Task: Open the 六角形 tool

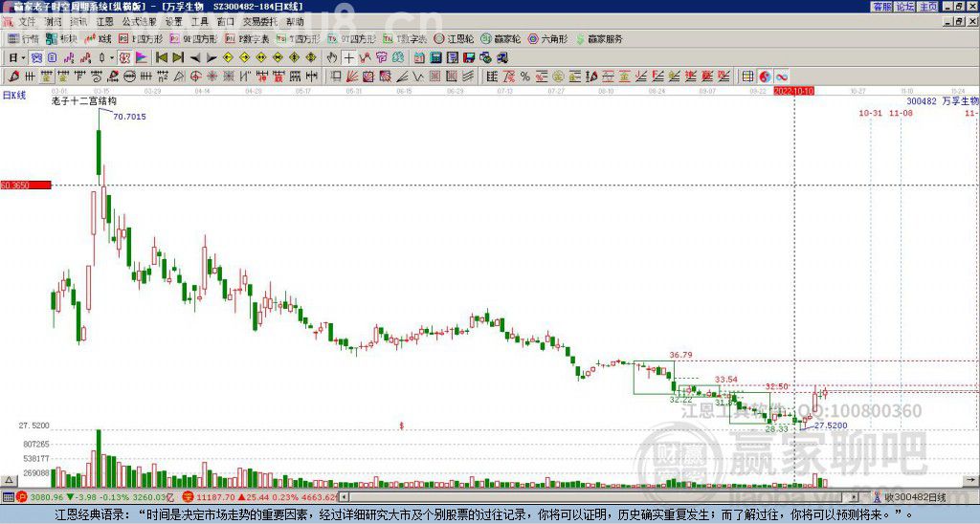Action: pyautogui.click(x=548, y=38)
